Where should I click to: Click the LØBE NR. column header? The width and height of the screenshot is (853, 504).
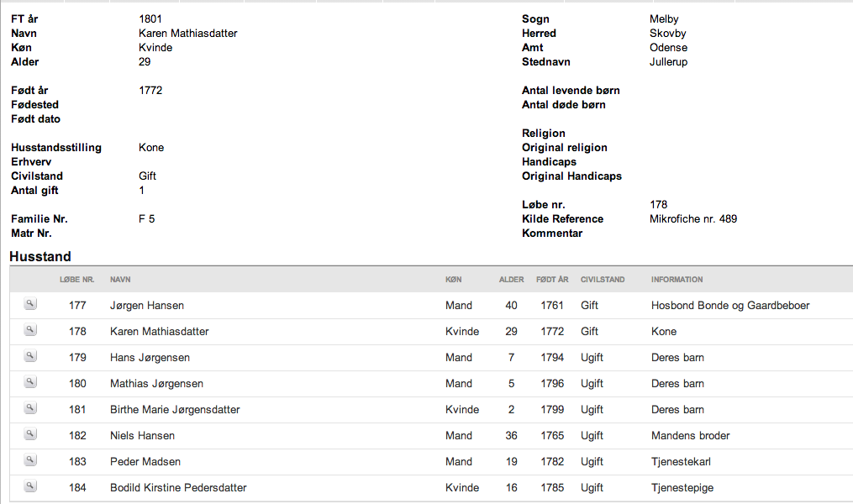(x=76, y=280)
